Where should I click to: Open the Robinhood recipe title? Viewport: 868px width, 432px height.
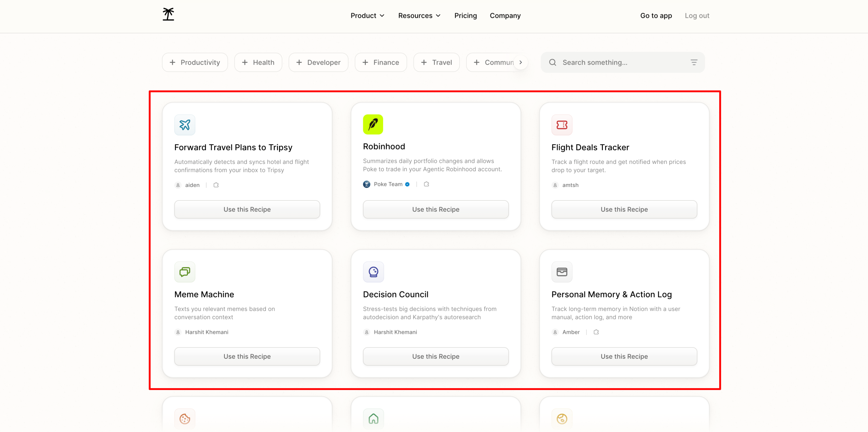tap(384, 146)
